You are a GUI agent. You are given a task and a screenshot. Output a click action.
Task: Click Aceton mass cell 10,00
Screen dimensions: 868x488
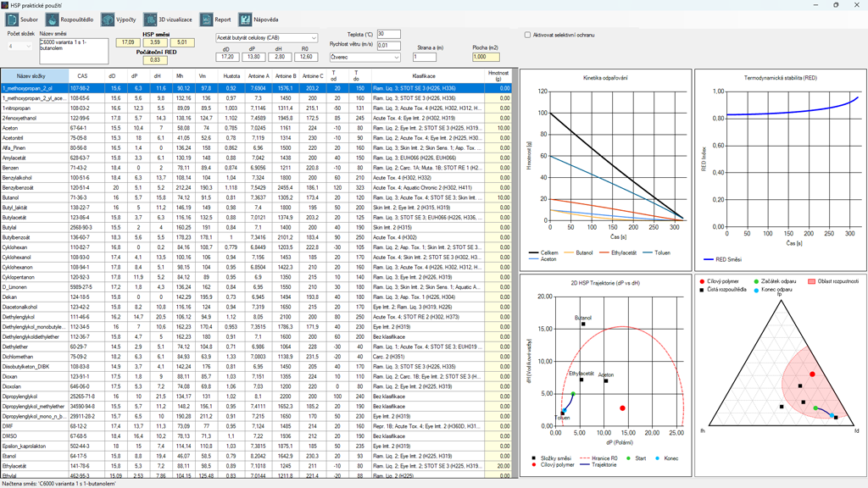(x=498, y=128)
